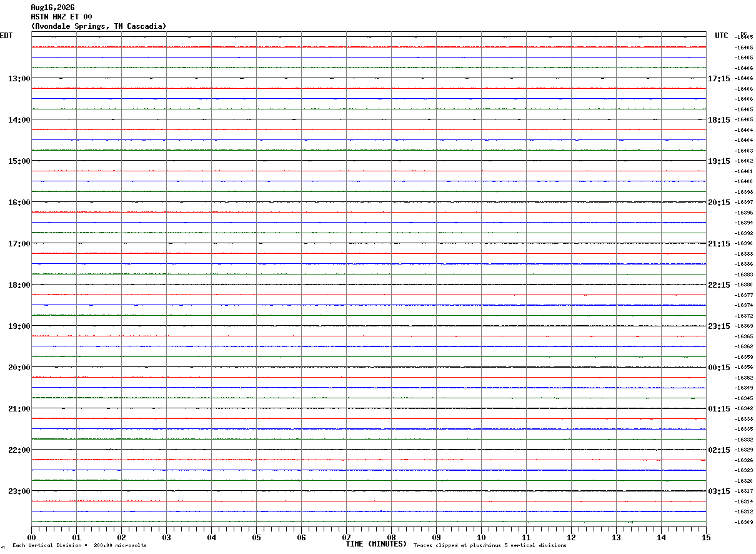This screenshot has width=756, height=554.
Task: Click the 23:00 EDT time label
Action: point(19,491)
